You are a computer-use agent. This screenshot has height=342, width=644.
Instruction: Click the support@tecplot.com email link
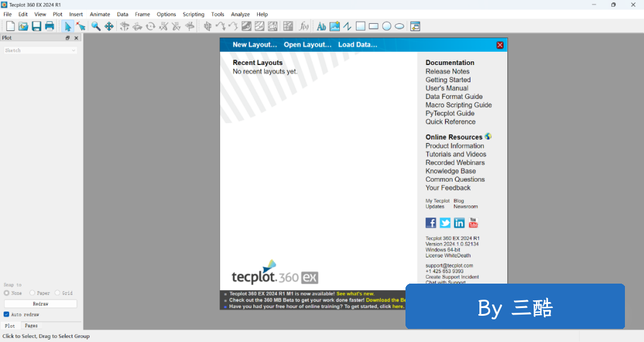coord(450,266)
